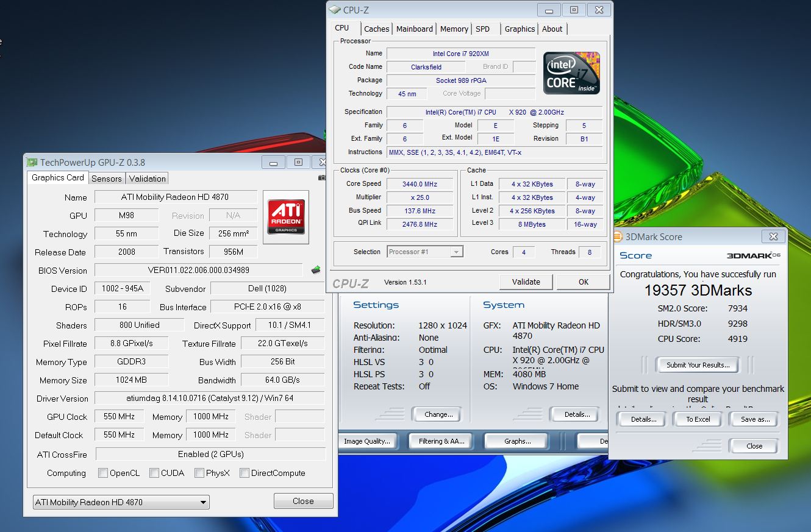This screenshot has width=811, height=532.
Task: Click the Memory Size 1024 MB field
Action: coord(132,380)
